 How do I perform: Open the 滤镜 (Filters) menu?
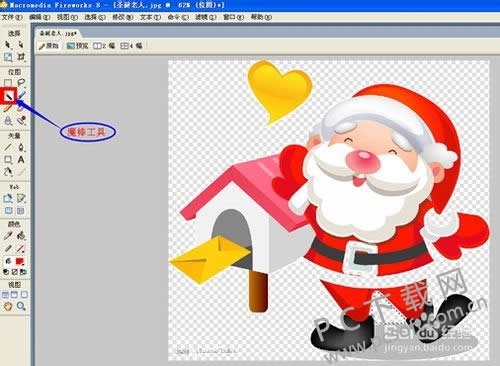pos(206,17)
